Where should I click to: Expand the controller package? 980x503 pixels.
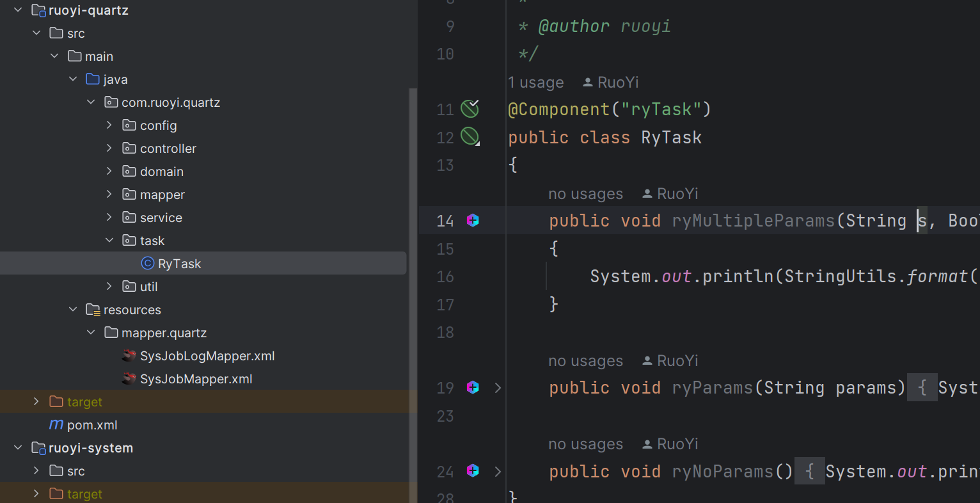109,148
